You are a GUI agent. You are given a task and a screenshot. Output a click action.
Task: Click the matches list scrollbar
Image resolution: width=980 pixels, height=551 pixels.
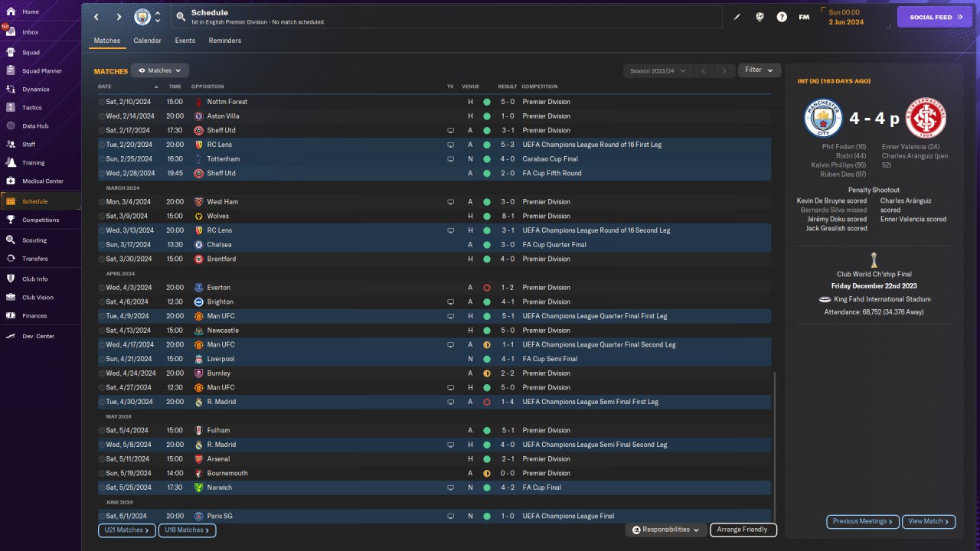click(775, 447)
